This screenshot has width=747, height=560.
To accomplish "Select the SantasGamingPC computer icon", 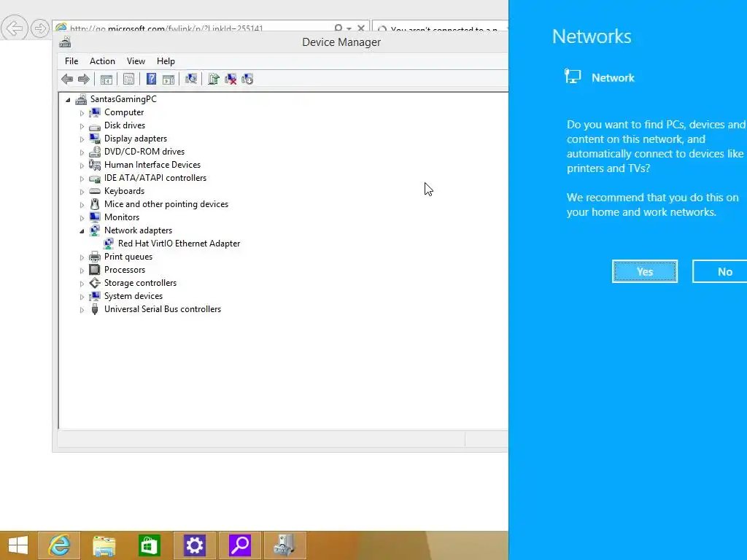I will (81, 99).
